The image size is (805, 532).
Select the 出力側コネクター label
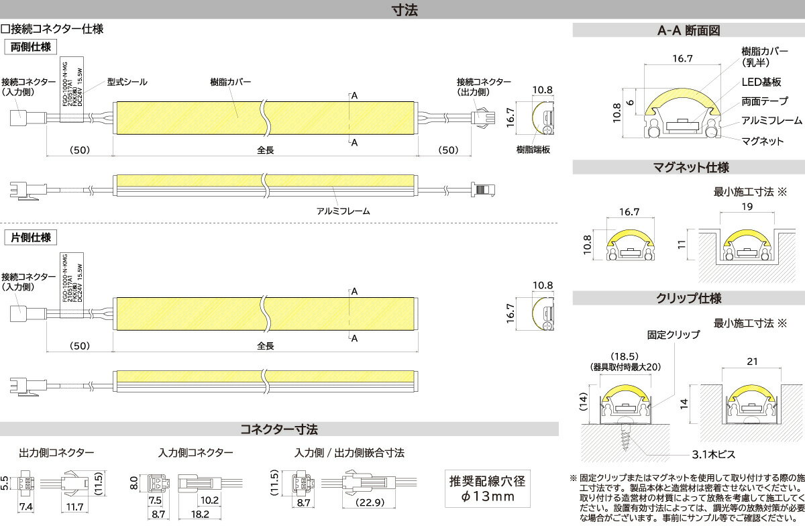point(57,453)
